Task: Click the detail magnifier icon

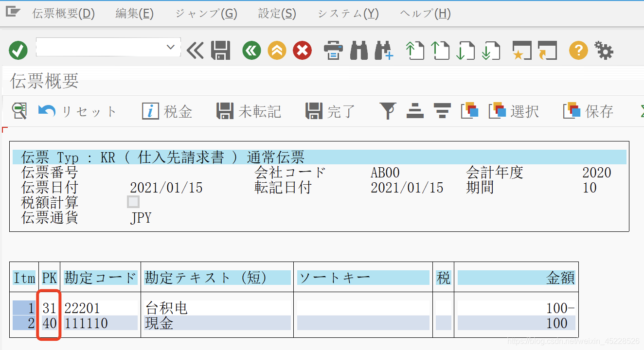Action: pos(19,111)
